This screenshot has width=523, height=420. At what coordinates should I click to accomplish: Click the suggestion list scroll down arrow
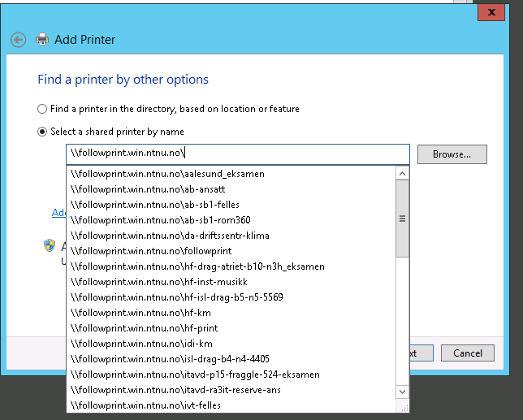coord(402,392)
